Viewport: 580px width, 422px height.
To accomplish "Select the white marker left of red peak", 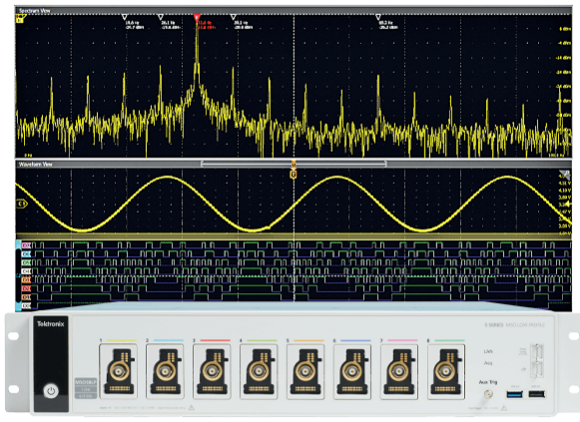I will [161, 17].
